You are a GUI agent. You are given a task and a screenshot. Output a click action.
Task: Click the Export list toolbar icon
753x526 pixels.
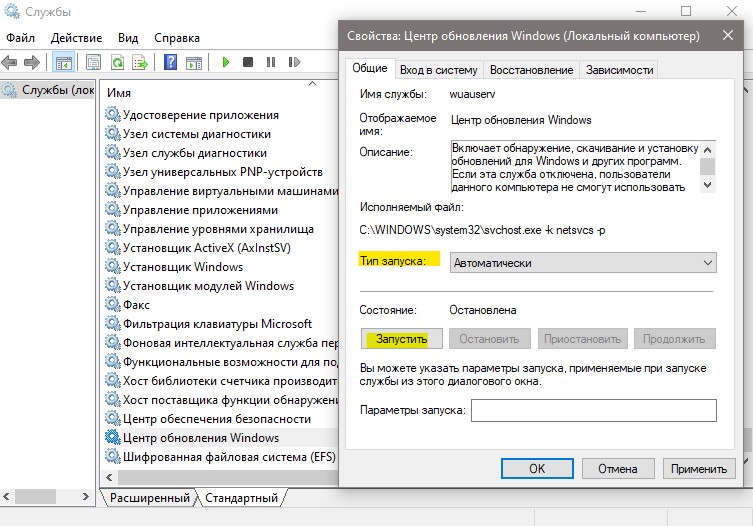pyautogui.click(x=140, y=62)
